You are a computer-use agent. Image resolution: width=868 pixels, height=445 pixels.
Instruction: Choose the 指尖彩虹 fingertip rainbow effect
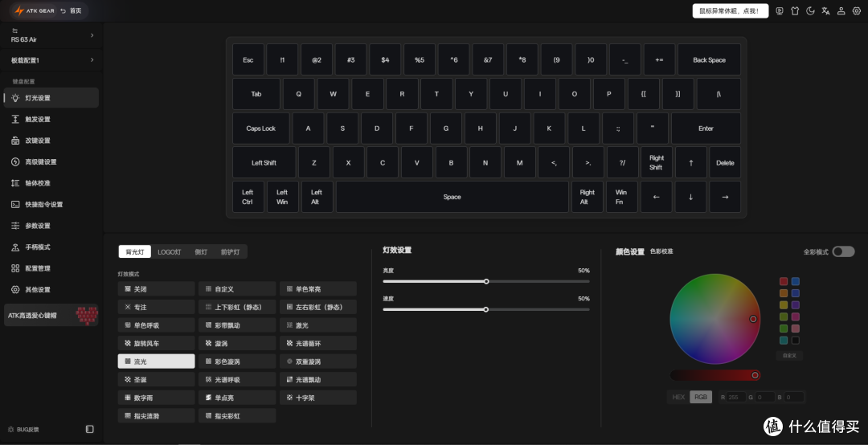tap(237, 415)
